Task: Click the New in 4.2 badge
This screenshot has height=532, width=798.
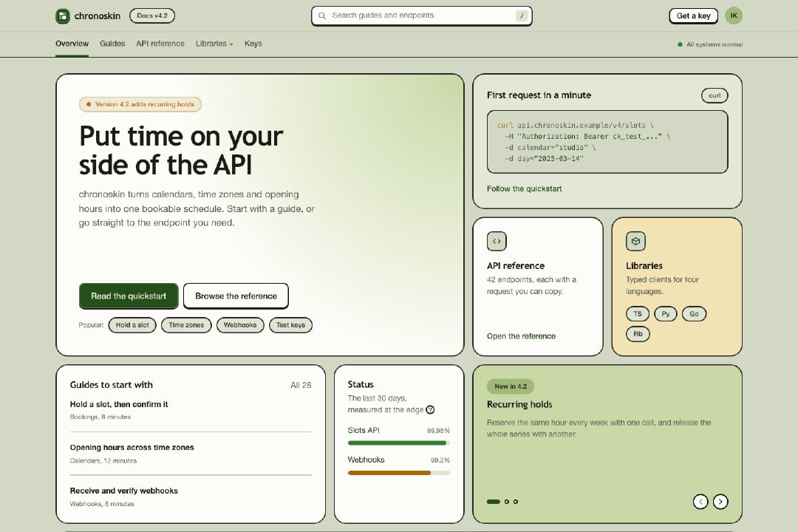Action: click(511, 386)
